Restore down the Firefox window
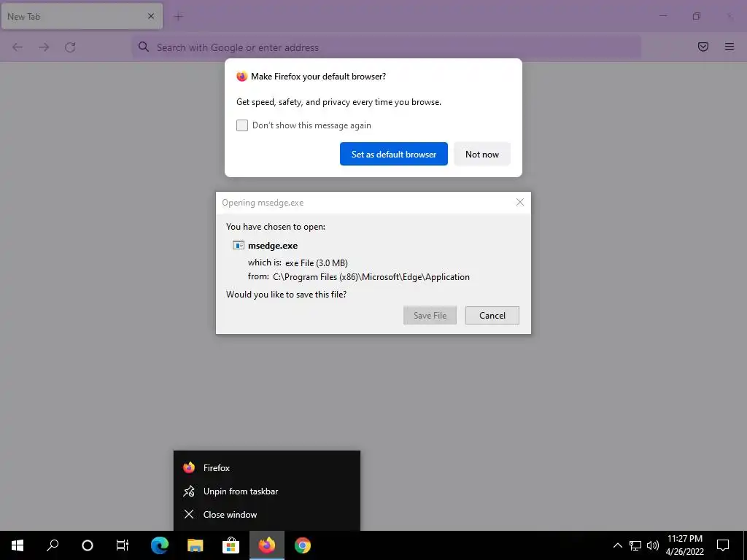 coord(697,16)
